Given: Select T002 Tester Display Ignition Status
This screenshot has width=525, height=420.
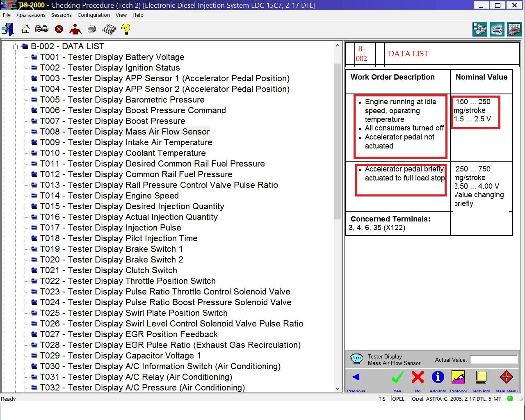Looking at the screenshot, I should point(110,68).
